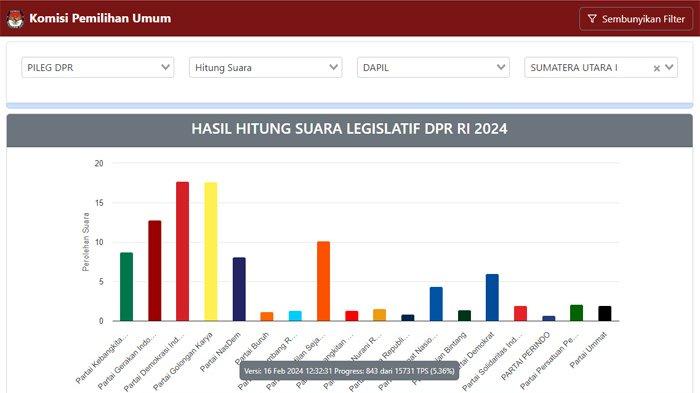Open the PILEG DPR dropdown
This screenshot has width=700, height=393.
(x=98, y=67)
